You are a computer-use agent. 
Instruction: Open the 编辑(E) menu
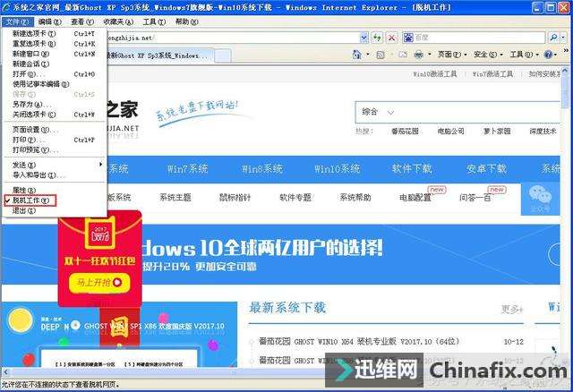(50, 21)
